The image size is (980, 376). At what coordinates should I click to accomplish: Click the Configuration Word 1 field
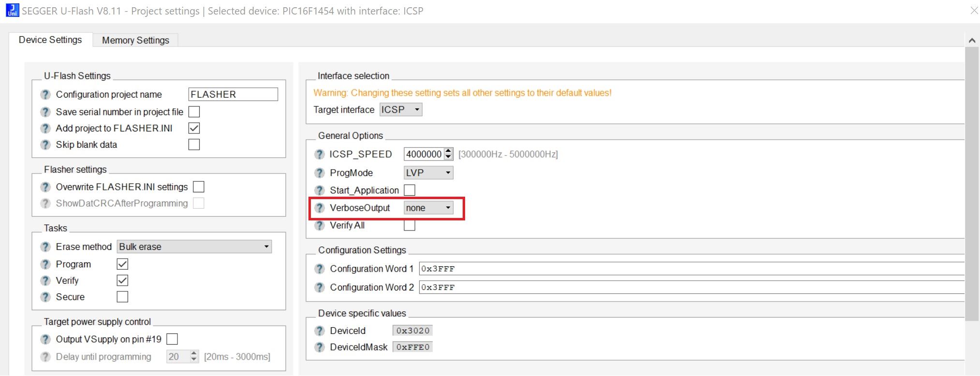[x=691, y=269]
